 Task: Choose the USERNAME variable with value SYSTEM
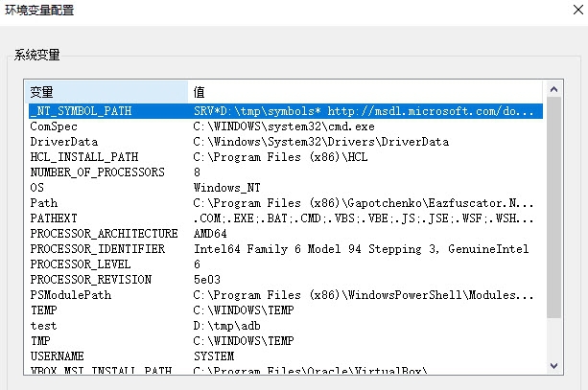coord(58,356)
